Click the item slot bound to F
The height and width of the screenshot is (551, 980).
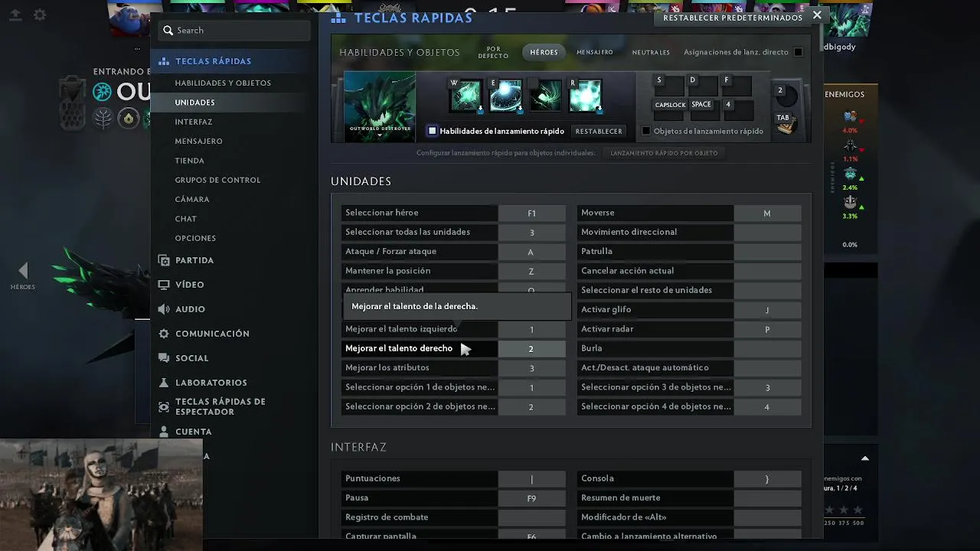[737, 85]
